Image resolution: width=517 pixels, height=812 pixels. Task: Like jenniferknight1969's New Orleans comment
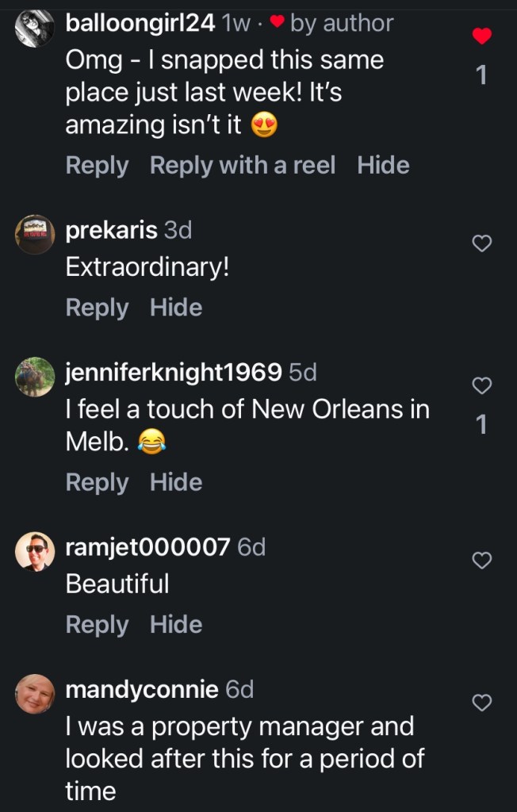pos(482,386)
